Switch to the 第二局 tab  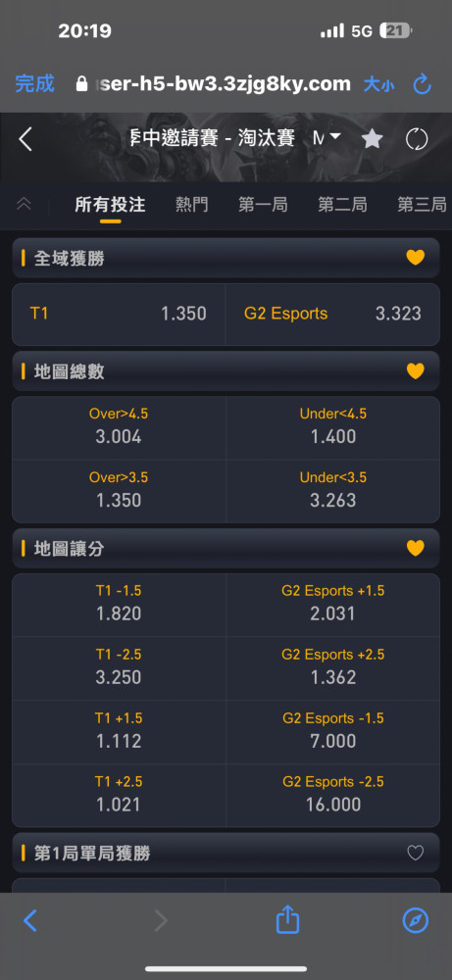pos(342,205)
